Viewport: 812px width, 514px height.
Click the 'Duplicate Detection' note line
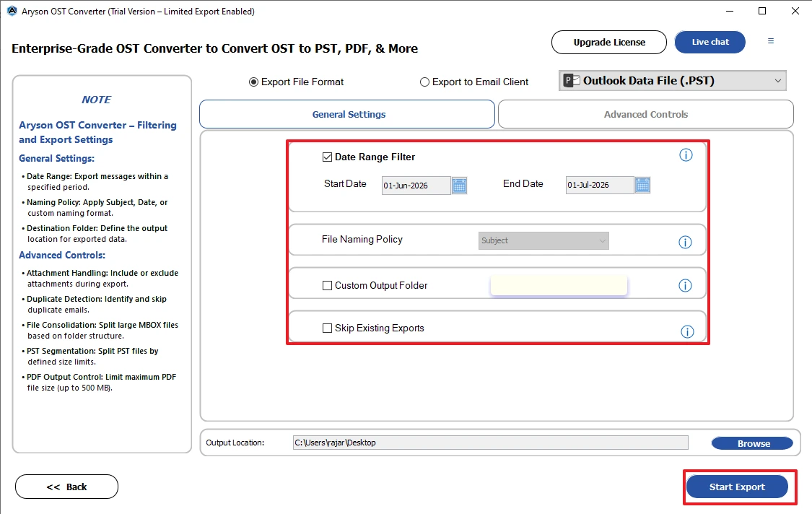[96, 304]
